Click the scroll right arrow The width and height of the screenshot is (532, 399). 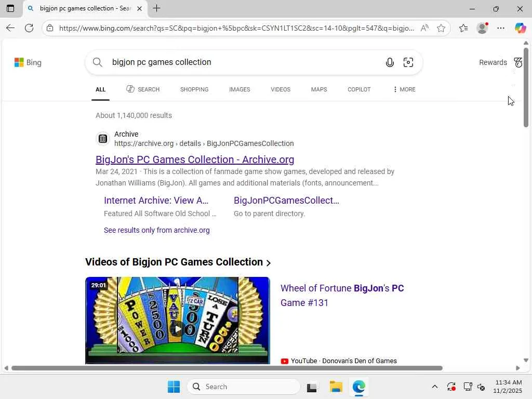tap(518, 368)
